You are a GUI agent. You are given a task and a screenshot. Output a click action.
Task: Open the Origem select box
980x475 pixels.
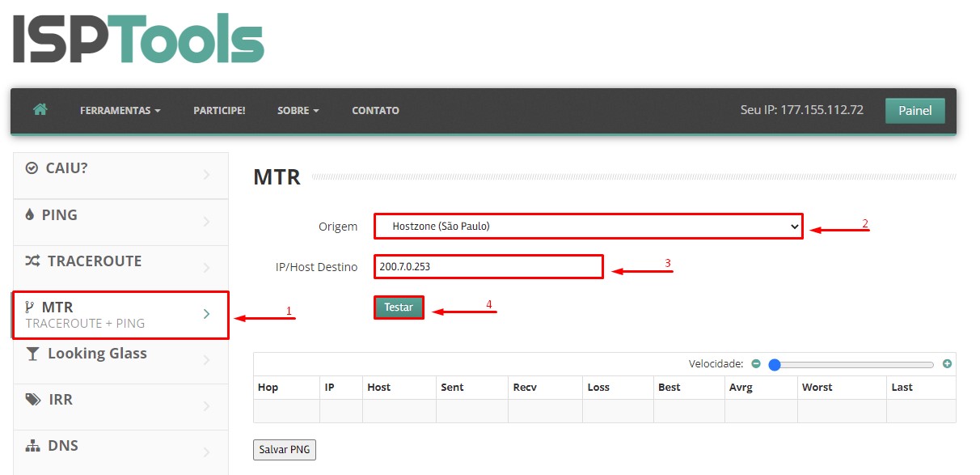(x=589, y=227)
